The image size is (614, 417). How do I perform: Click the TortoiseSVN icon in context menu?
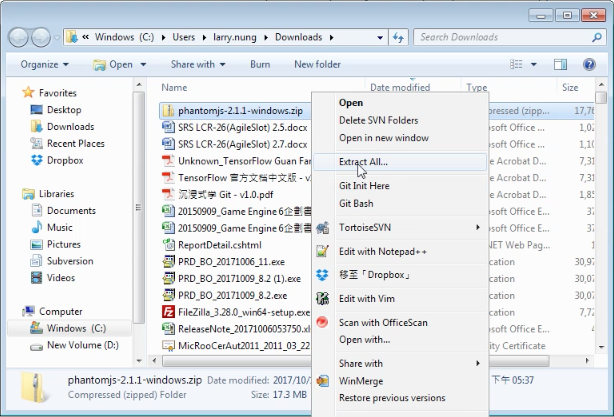point(323,227)
